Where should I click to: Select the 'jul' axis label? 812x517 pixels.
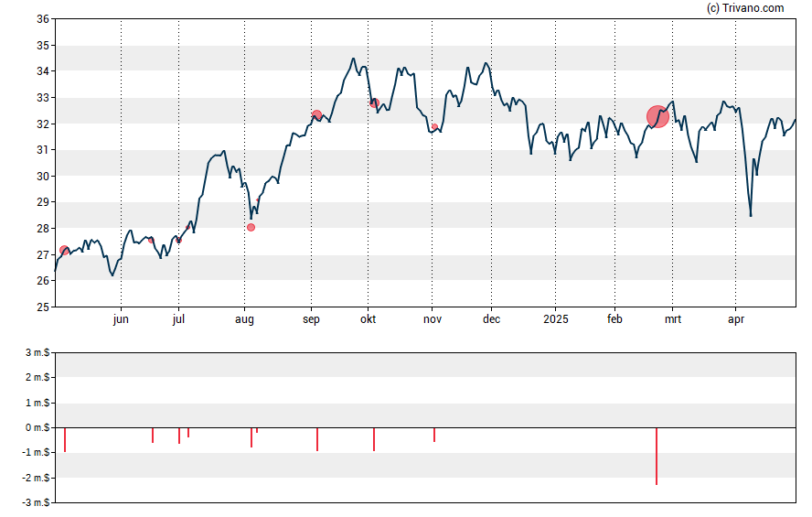click(x=178, y=319)
